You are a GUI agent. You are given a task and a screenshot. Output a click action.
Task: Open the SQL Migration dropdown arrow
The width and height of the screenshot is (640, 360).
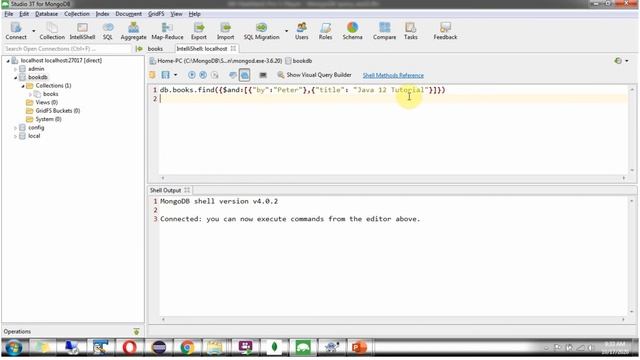click(x=286, y=31)
